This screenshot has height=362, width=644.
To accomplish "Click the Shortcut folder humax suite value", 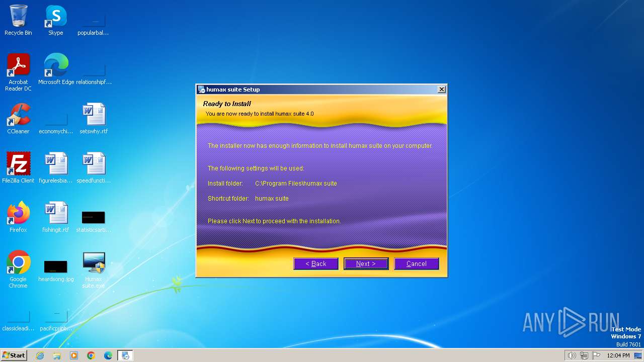I will (272, 199).
